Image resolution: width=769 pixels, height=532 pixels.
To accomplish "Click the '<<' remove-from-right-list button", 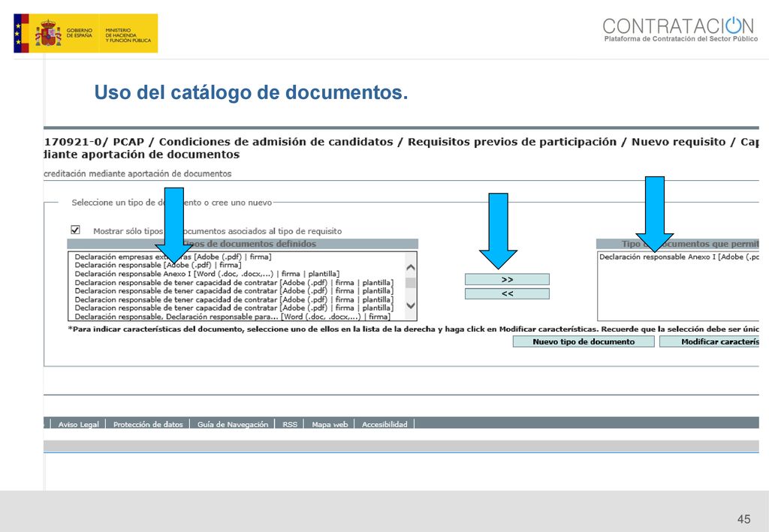I will pos(507,293).
